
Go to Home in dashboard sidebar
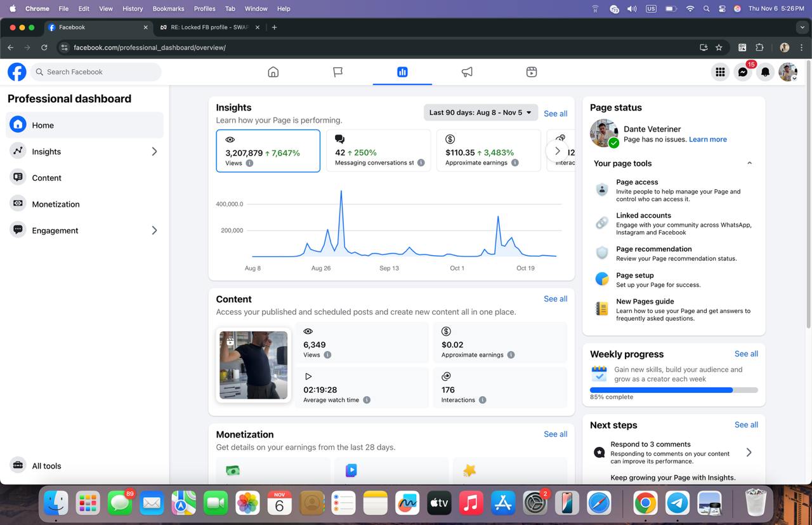click(x=85, y=125)
